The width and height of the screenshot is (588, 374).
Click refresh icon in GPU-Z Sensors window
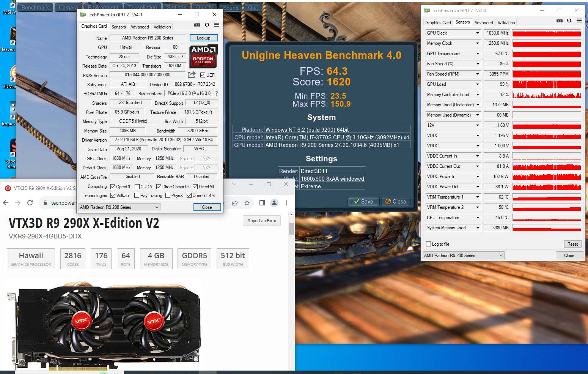point(569,21)
